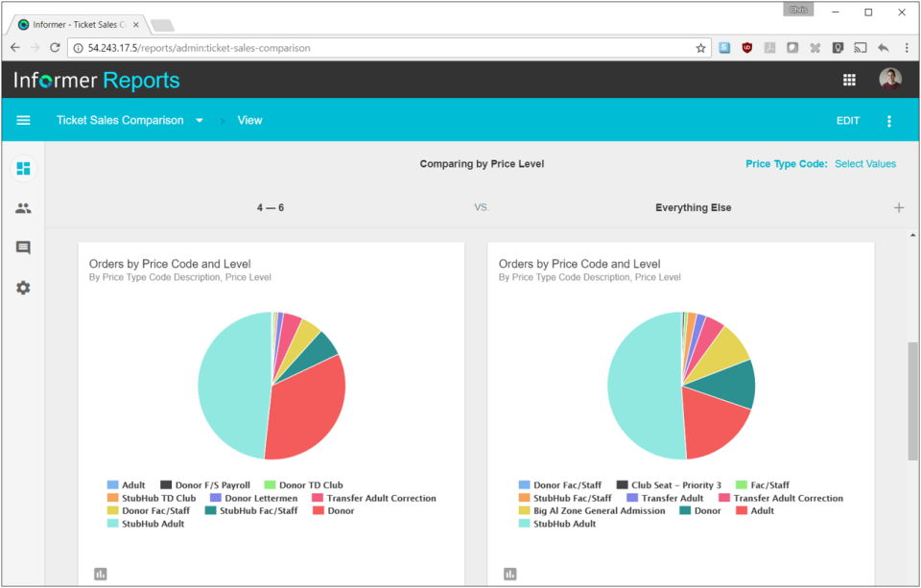The height and width of the screenshot is (588, 921).
Task: Add another comparison with plus icon
Action: coord(899,207)
